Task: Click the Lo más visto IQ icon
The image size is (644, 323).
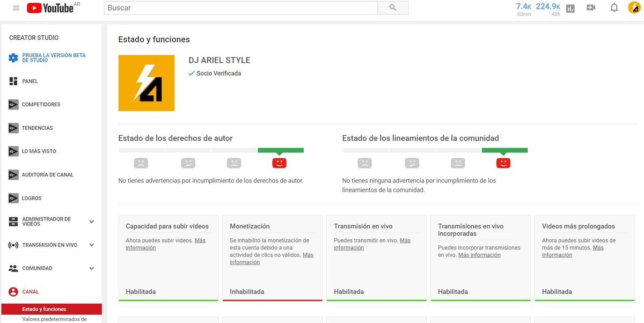Action: click(x=13, y=151)
